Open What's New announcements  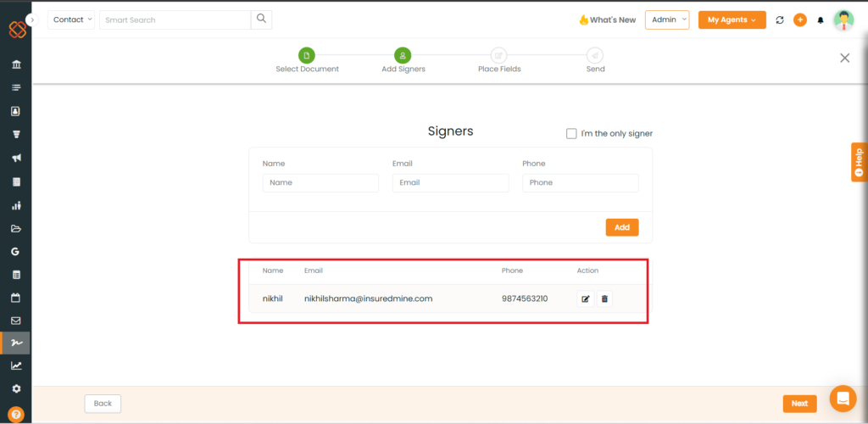[607, 20]
